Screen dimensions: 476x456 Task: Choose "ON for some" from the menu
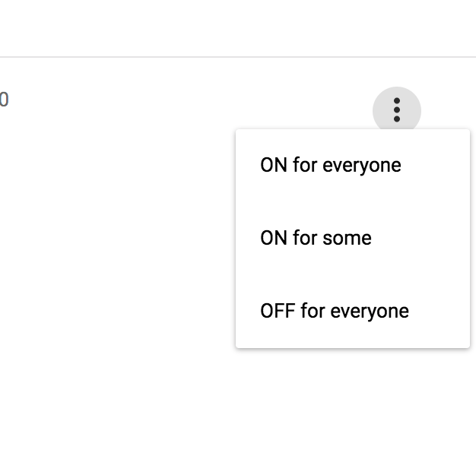pyautogui.click(x=316, y=238)
